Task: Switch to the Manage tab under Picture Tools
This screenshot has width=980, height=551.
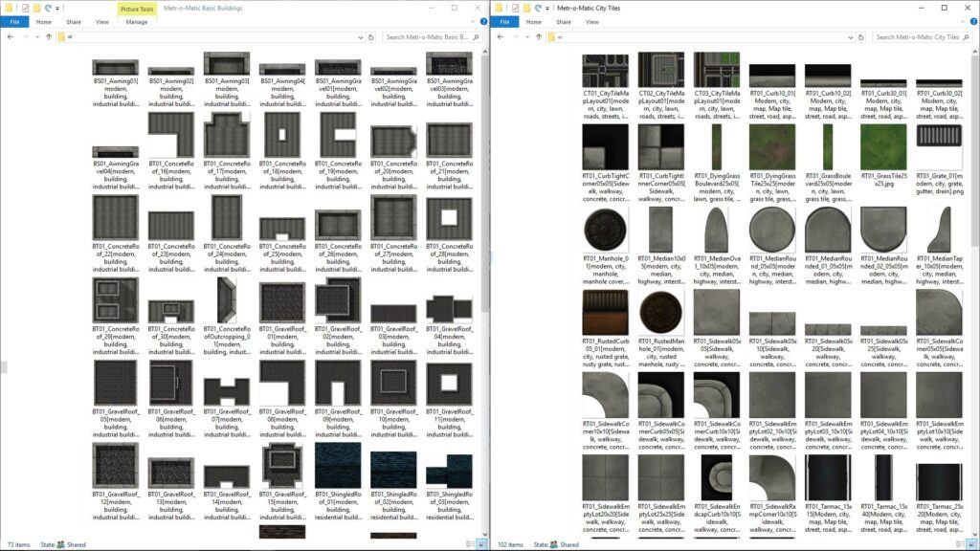Action: coord(136,21)
